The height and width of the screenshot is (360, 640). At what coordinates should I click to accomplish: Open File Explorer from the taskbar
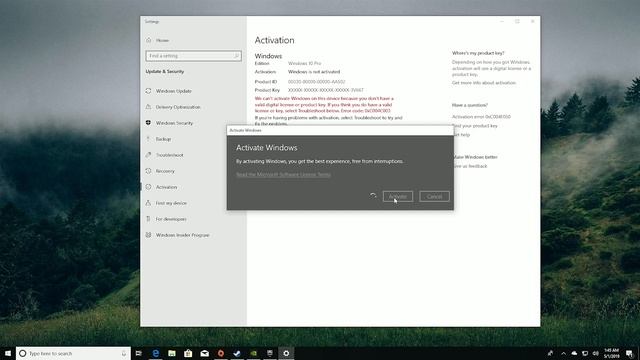point(172,353)
